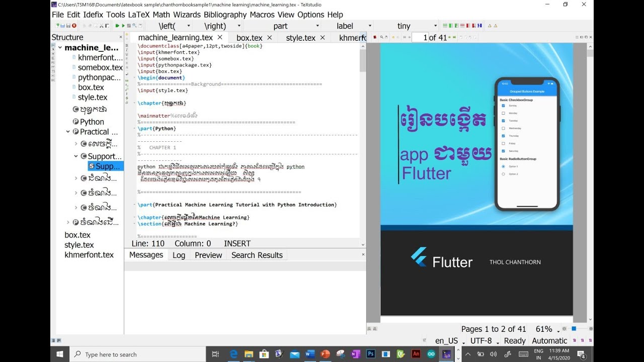Click the Build & View double-arrow icon
644x362 pixels.
point(117,26)
